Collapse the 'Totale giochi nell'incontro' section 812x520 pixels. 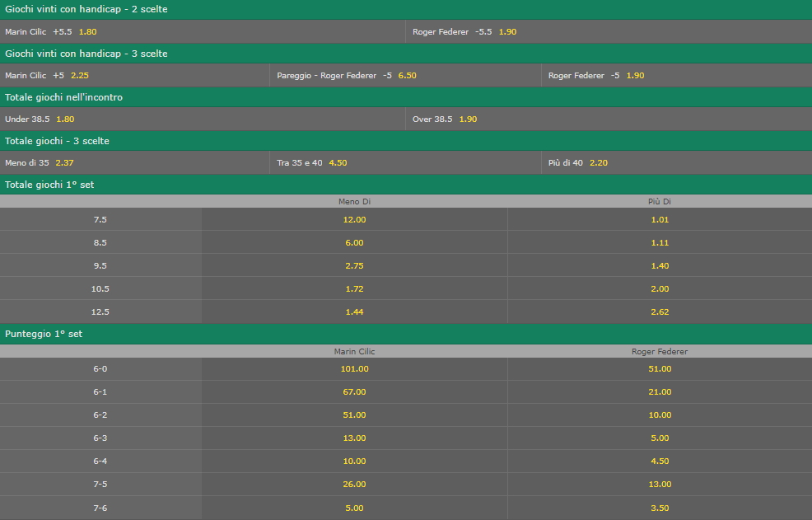405,97
